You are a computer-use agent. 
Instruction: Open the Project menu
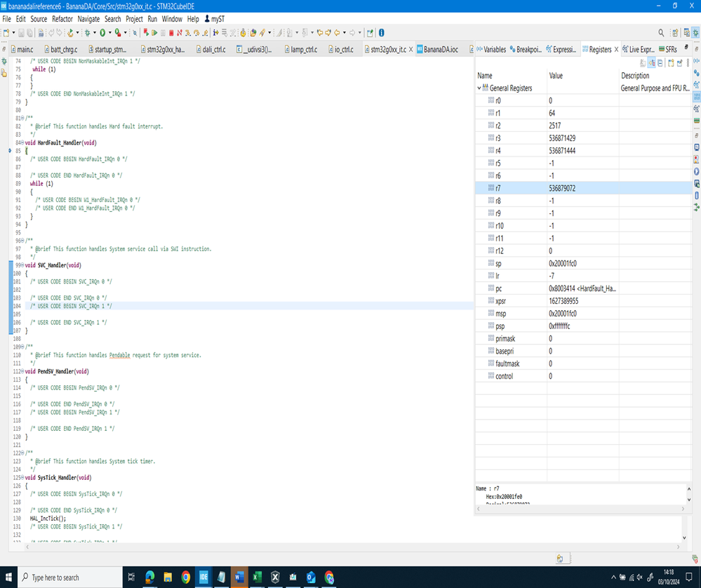tap(134, 19)
